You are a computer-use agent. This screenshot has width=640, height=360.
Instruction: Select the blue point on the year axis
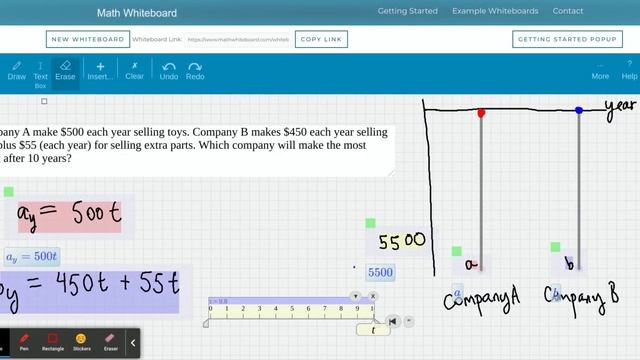579,110
